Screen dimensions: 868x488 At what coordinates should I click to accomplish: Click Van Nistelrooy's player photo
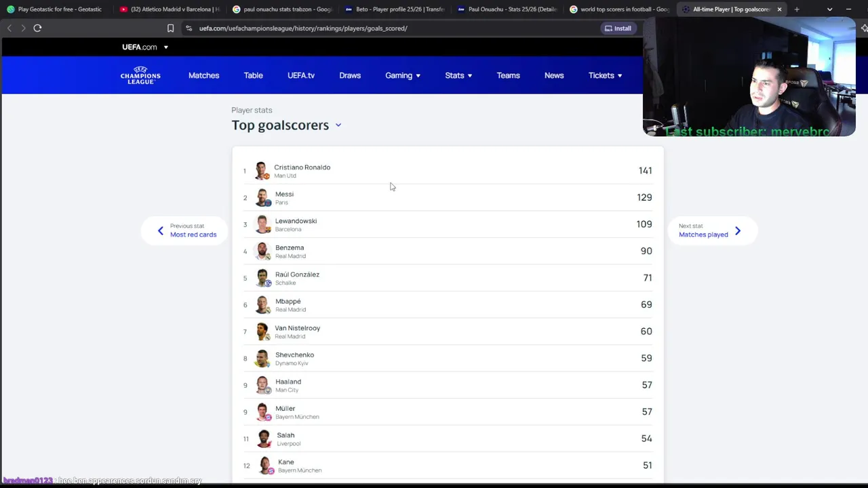point(262,331)
